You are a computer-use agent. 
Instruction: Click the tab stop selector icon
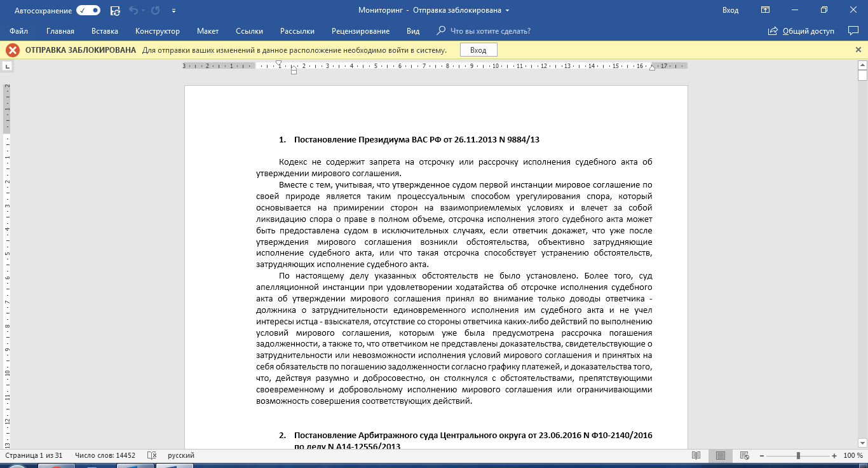pos(8,66)
